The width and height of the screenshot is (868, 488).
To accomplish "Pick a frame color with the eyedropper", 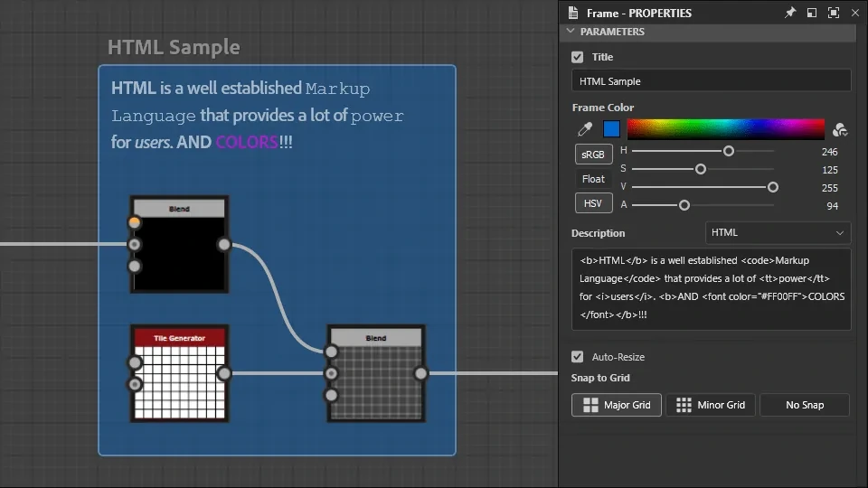I will coord(585,129).
